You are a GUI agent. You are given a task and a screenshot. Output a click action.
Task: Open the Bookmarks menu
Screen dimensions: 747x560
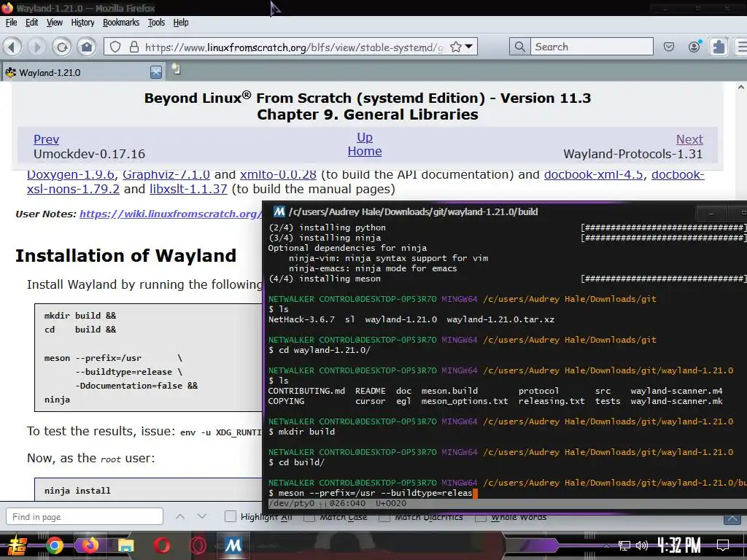click(x=121, y=23)
